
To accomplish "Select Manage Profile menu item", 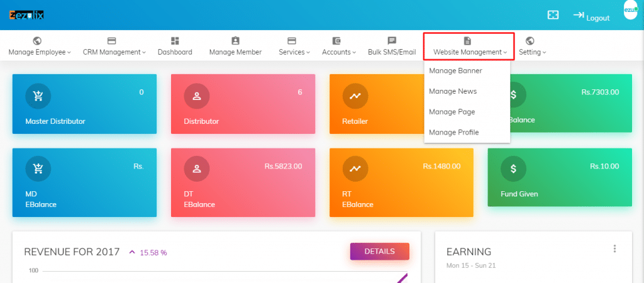I will (467, 132).
